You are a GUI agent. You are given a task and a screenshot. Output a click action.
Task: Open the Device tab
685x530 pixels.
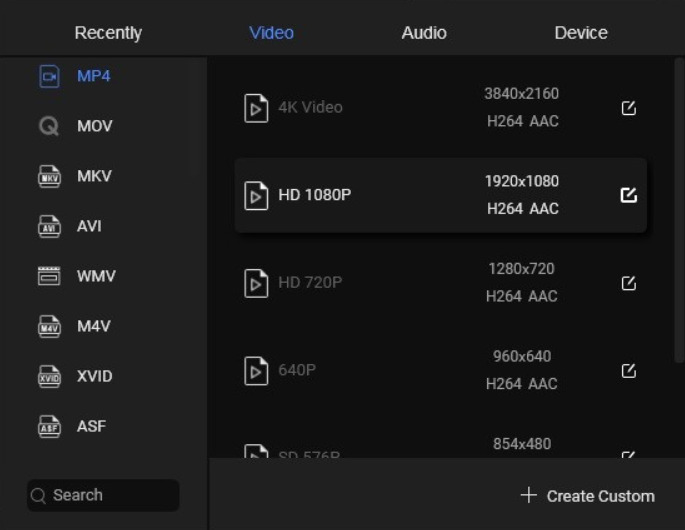581,33
